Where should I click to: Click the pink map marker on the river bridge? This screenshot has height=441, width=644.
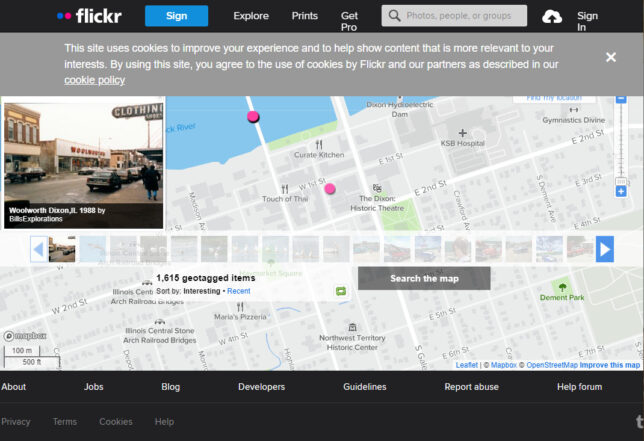253,117
